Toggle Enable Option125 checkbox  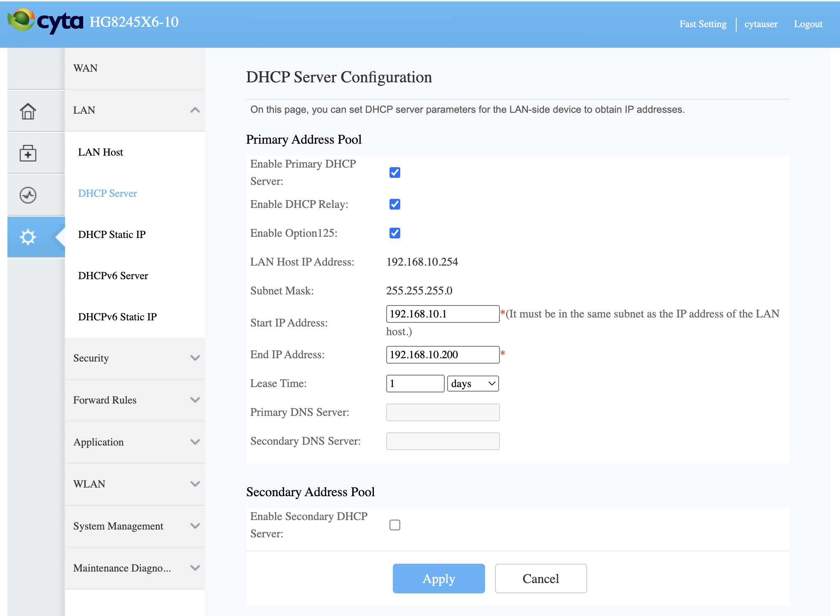pos(394,233)
